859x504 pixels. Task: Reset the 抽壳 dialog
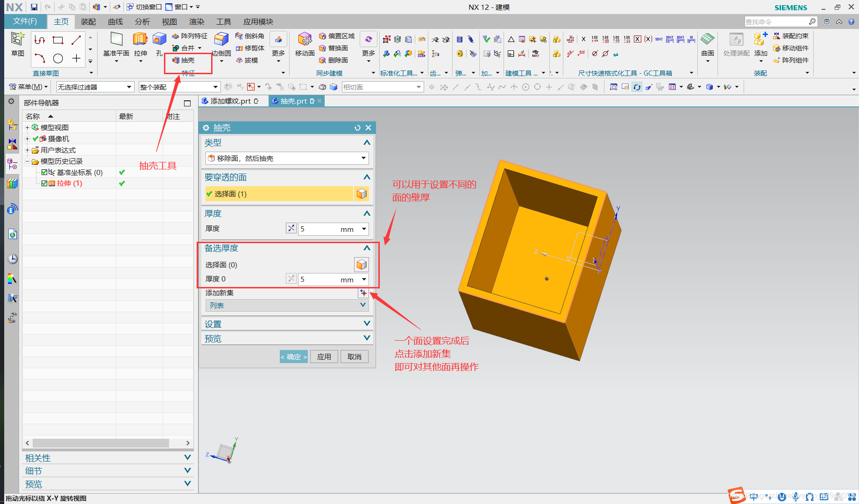pyautogui.click(x=357, y=128)
